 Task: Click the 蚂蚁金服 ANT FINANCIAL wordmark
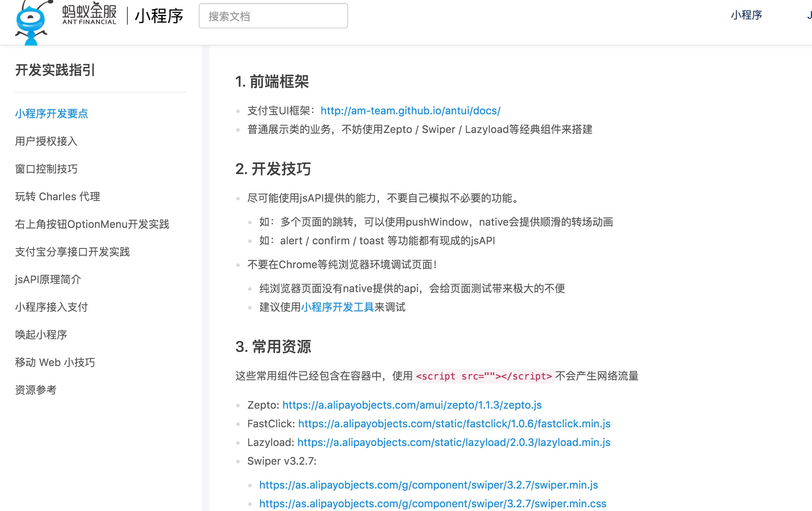coord(89,14)
